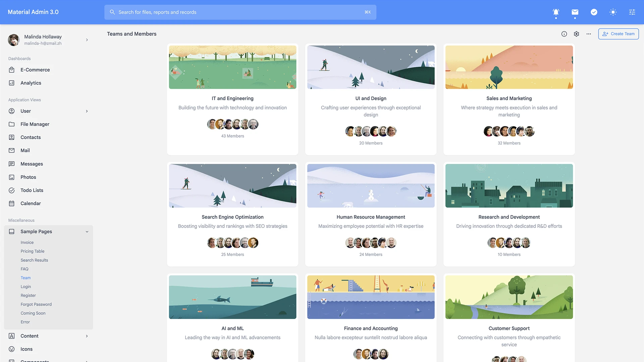This screenshot has height=362, width=644.
Task: Click the Sample Pages icon
Action: [12, 232]
